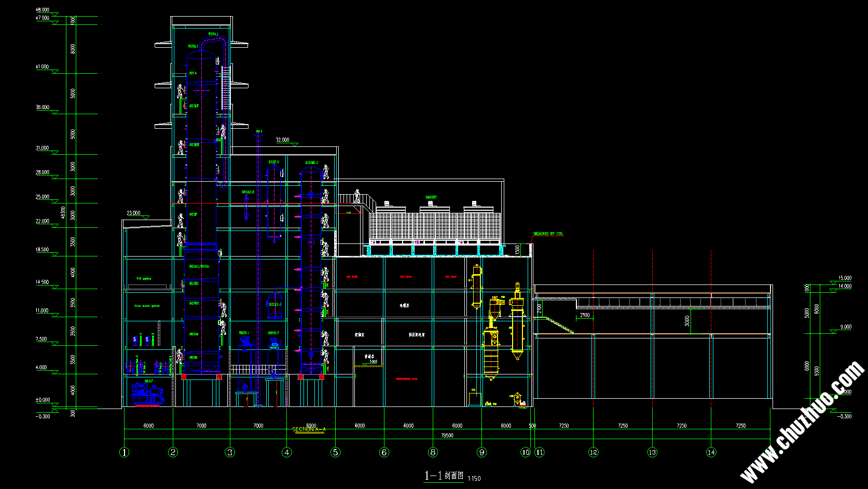Select the 1500 parapet height dimension
The width and height of the screenshot is (868, 489).
coord(517,250)
